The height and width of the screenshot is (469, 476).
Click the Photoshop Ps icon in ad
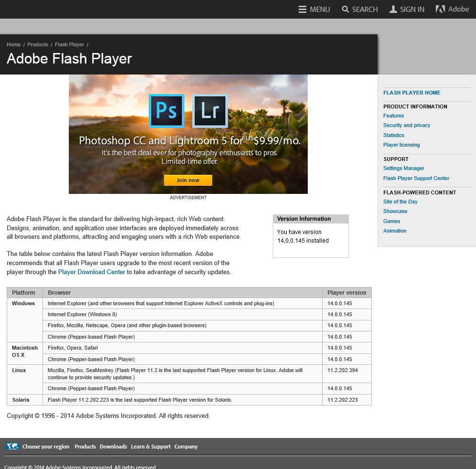point(166,111)
